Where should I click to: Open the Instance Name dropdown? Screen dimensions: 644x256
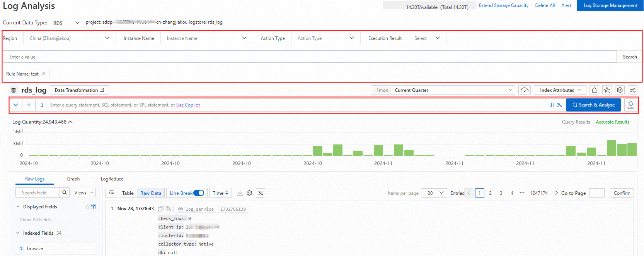206,38
